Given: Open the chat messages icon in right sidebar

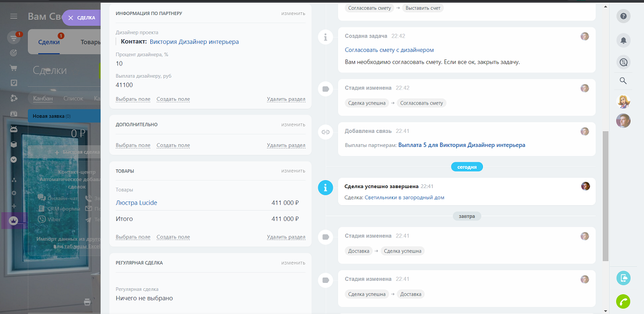Looking at the screenshot, I should coord(624,62).
